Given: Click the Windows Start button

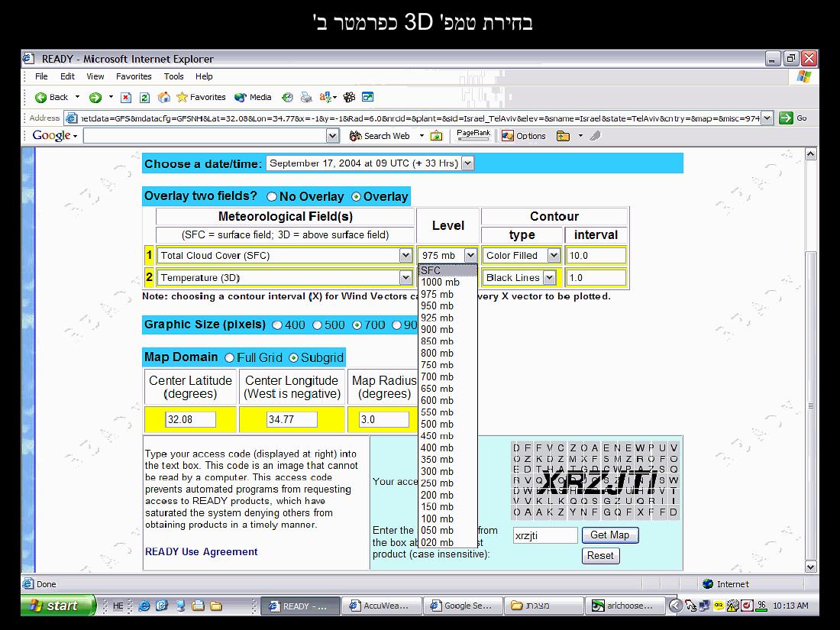Looking at the screenshot, I should [58, 606].
